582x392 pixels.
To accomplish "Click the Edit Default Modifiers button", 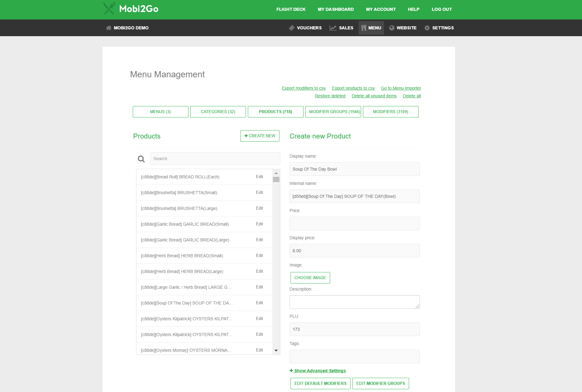I will pyautogui.click(x=320, y=383).
